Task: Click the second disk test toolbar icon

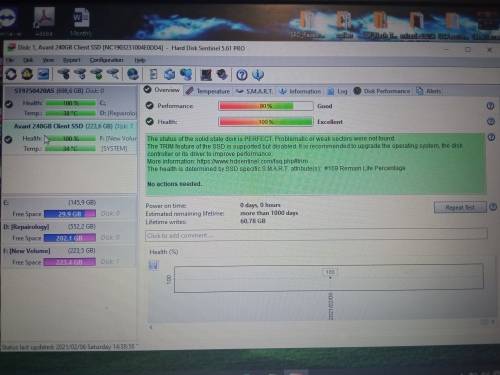Action: [x=80, y=74]
